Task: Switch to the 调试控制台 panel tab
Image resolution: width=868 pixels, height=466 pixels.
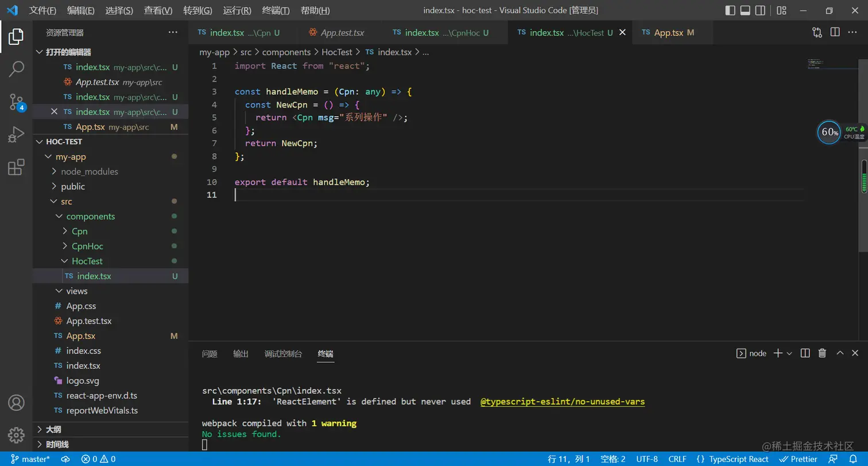Action: [x=283, y=354]
